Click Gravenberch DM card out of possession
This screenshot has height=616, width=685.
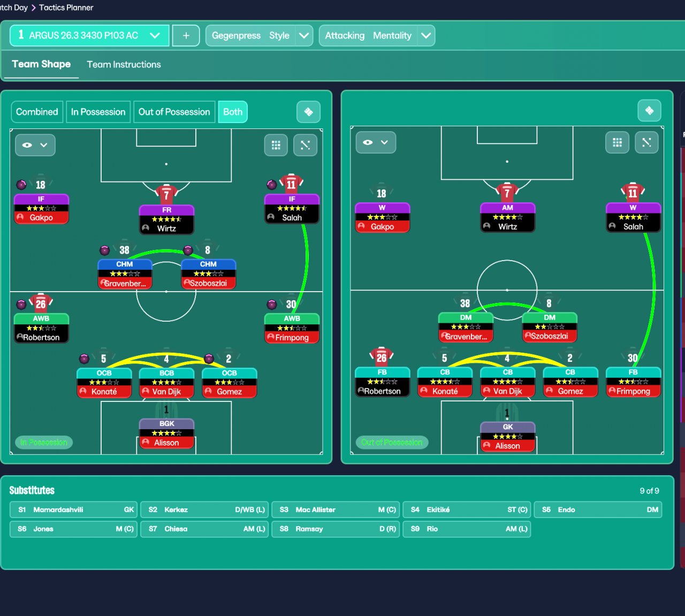466,328
